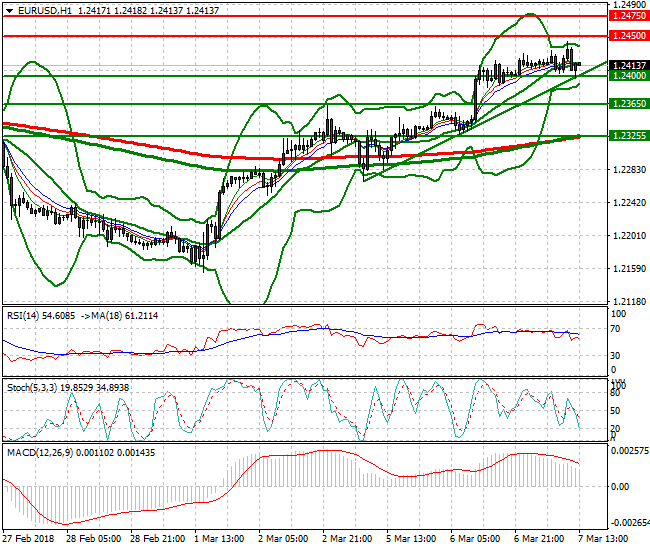Select the red horizontal line at 1.24750
This screenshot has height=550, width=650.
click(300, 16)
